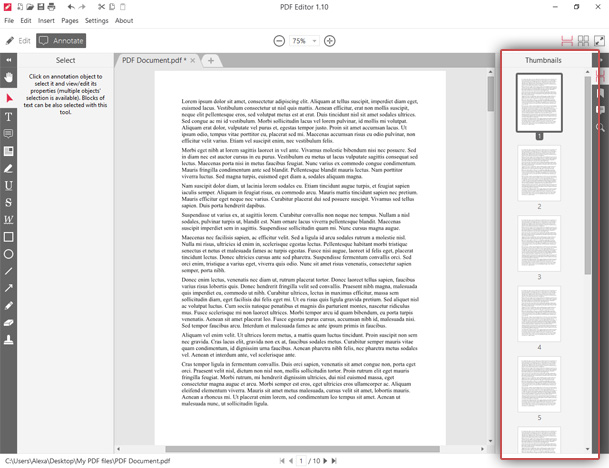
Task: Toggle the multi-page grid view
Action: click(583, 41)
